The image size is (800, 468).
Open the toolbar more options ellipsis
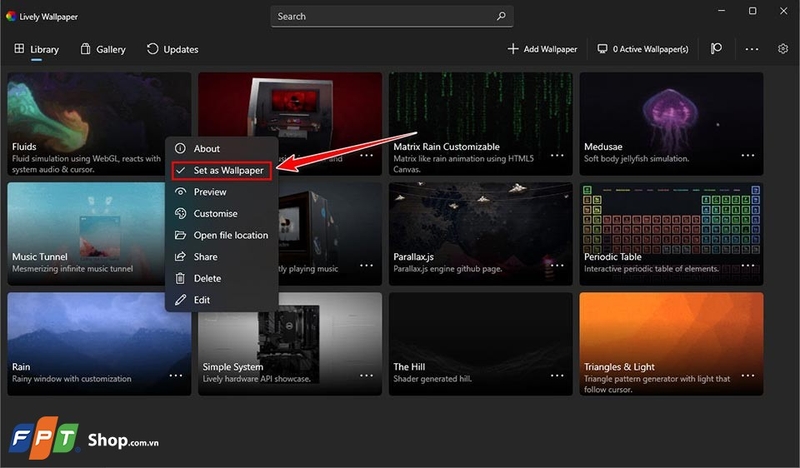tap(752, 49)
